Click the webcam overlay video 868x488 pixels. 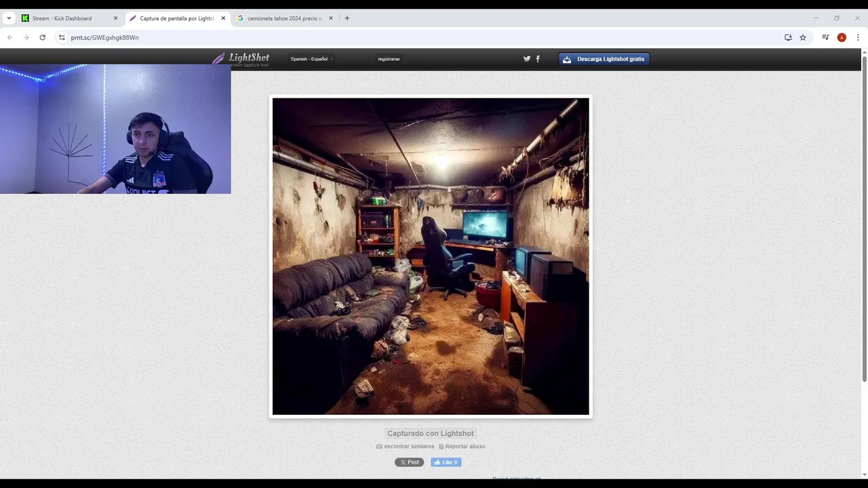(x=115, y=129)
